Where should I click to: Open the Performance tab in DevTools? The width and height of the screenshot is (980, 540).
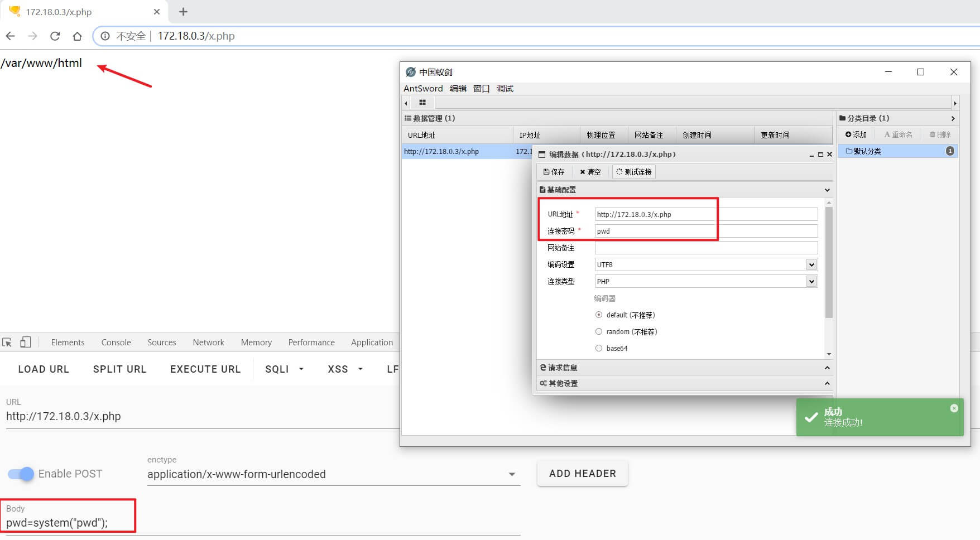[x=311, y=343]
